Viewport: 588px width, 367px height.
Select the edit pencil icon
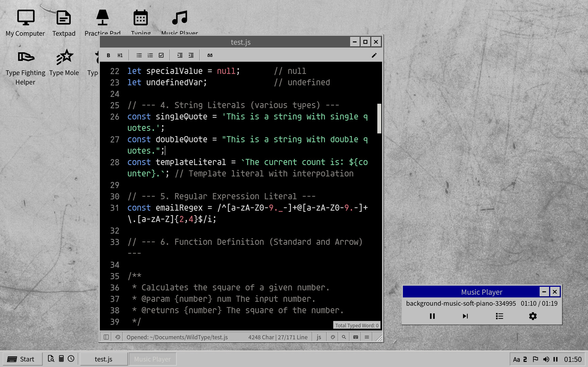click(374, 55)
